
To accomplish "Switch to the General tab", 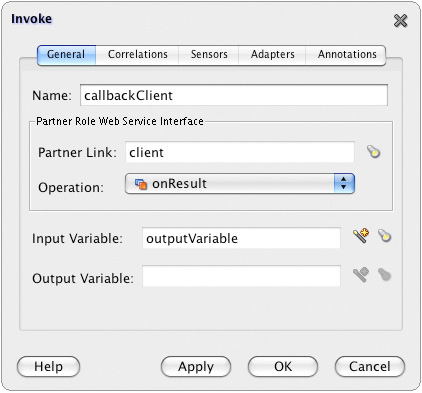I will coord(67,55).
